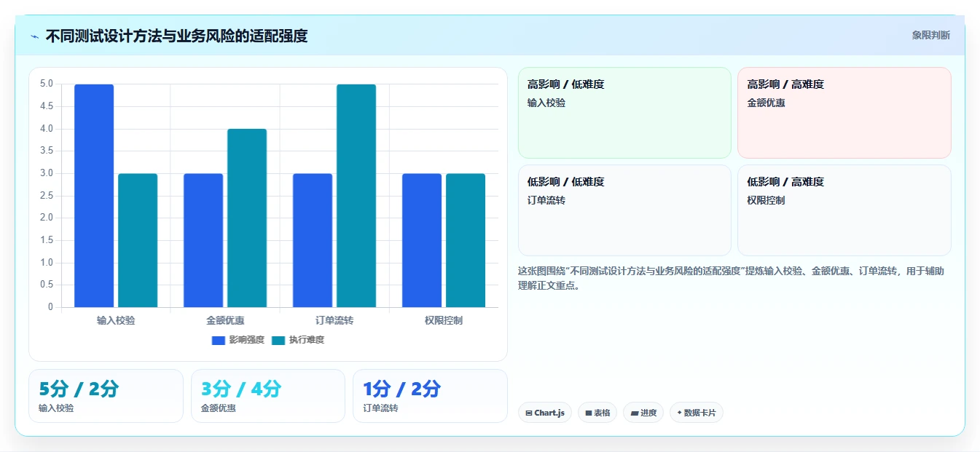Click the 订单流转 执行难度 teal bar
Viewport: 980px width, 452px height.
356,196
